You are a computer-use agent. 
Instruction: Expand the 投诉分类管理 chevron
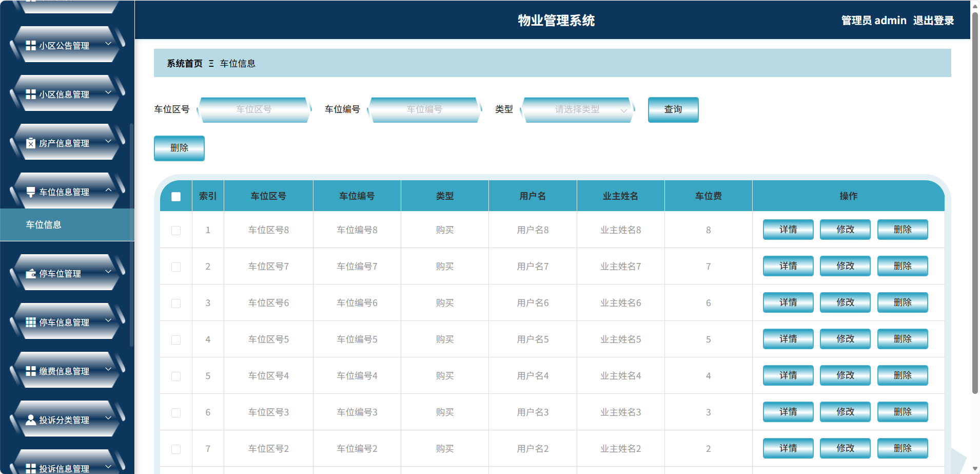point(108,418)
